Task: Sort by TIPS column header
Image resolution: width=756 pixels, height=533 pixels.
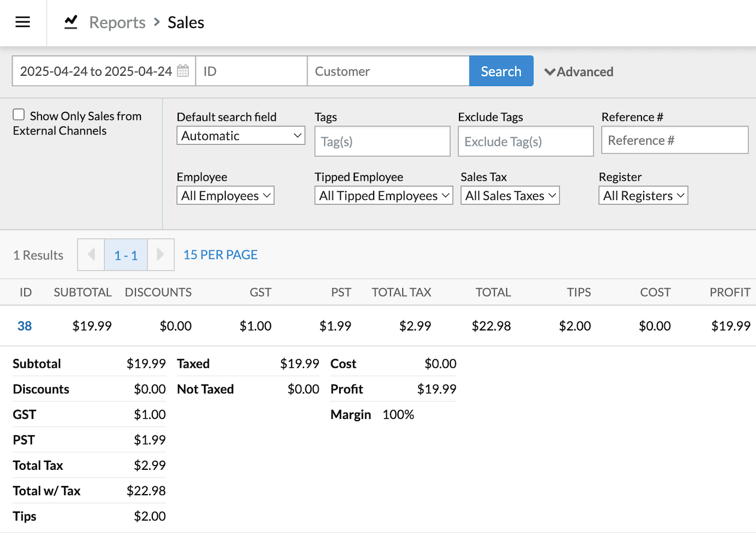Action: tap(579, 292)
